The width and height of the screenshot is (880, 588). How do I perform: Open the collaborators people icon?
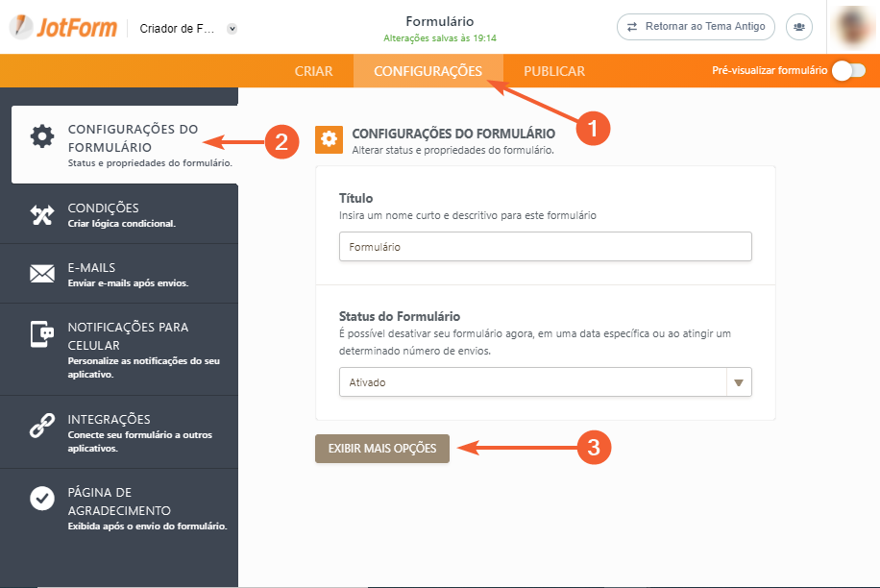coord(799,27)
